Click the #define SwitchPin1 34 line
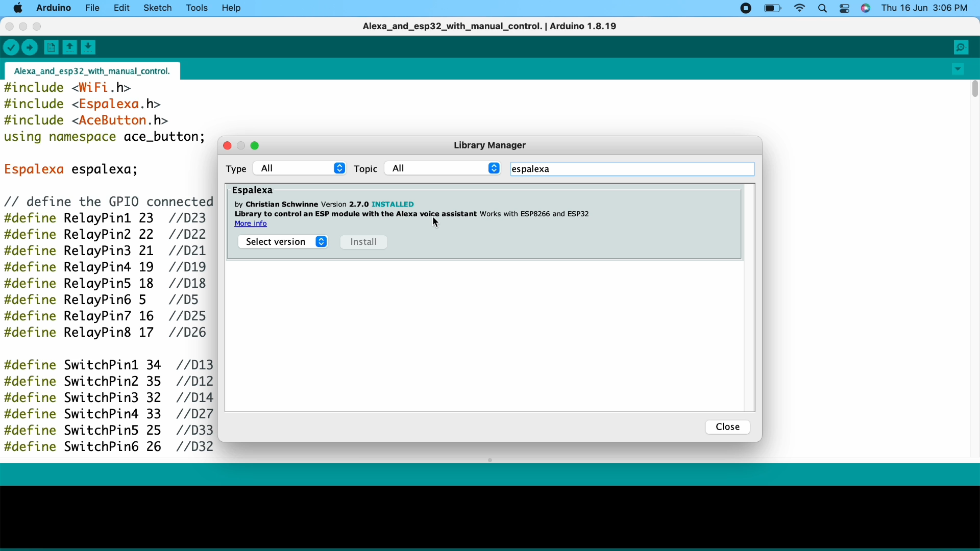This screenshot has height=551, width=980. [x=109, y=366]
